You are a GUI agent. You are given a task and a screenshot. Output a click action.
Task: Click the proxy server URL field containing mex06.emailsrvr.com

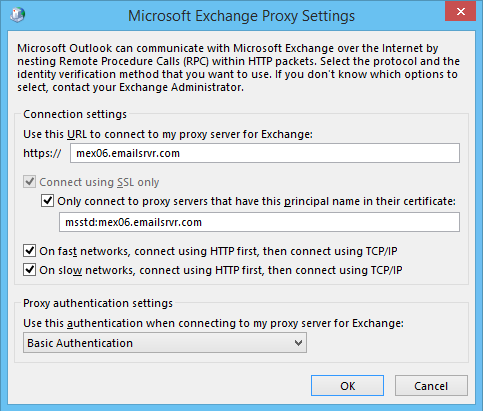265,153
